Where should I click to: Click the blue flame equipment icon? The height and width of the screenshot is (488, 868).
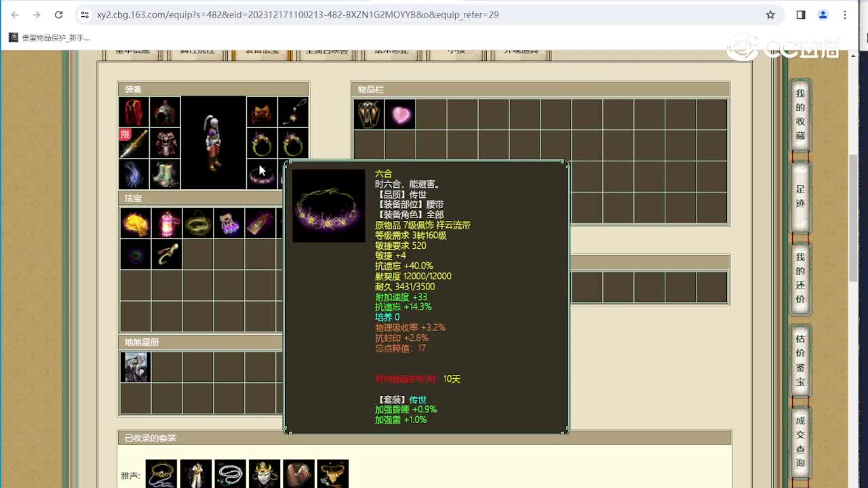134,174
